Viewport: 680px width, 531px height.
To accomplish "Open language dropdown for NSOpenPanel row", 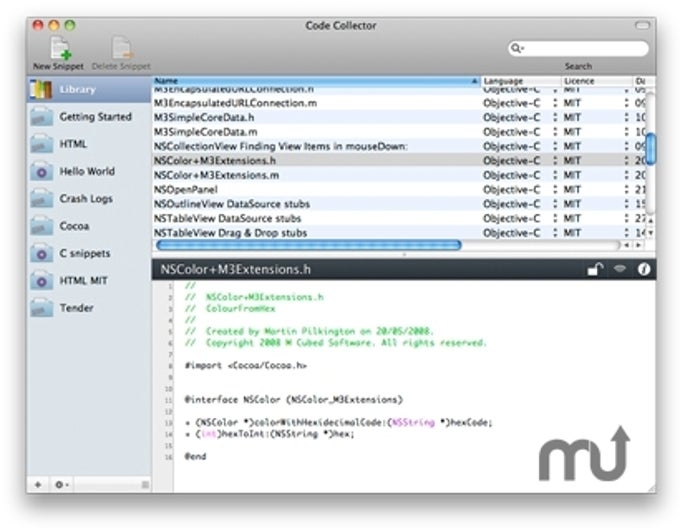I will coord(555,190).
